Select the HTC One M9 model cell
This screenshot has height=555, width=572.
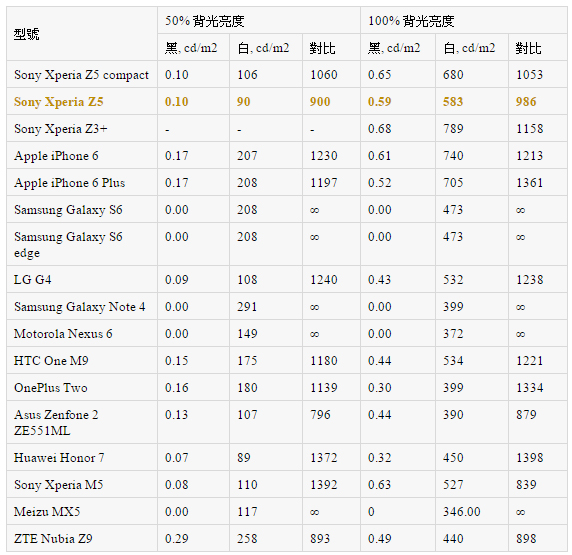82,361
